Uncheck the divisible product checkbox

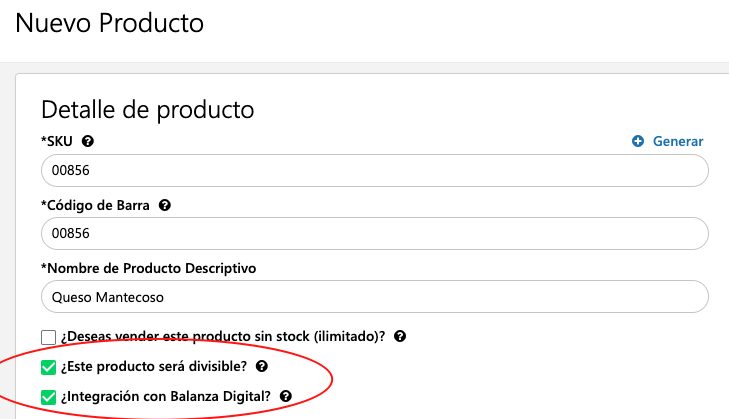coord(48,367)
